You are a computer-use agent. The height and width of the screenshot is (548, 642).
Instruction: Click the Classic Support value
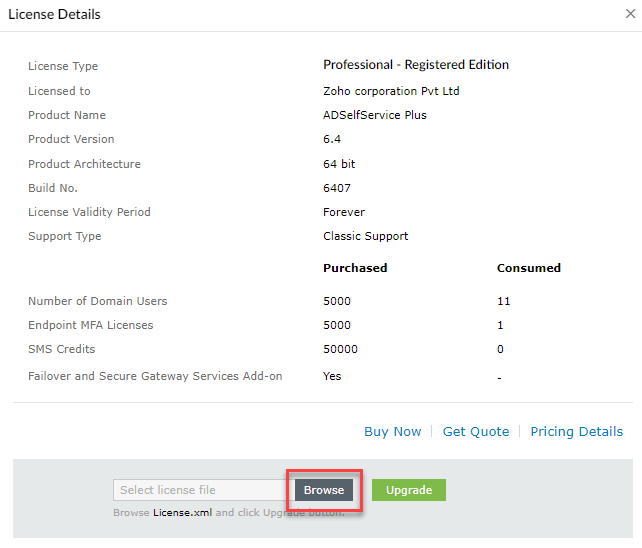[x=365, y=236]
